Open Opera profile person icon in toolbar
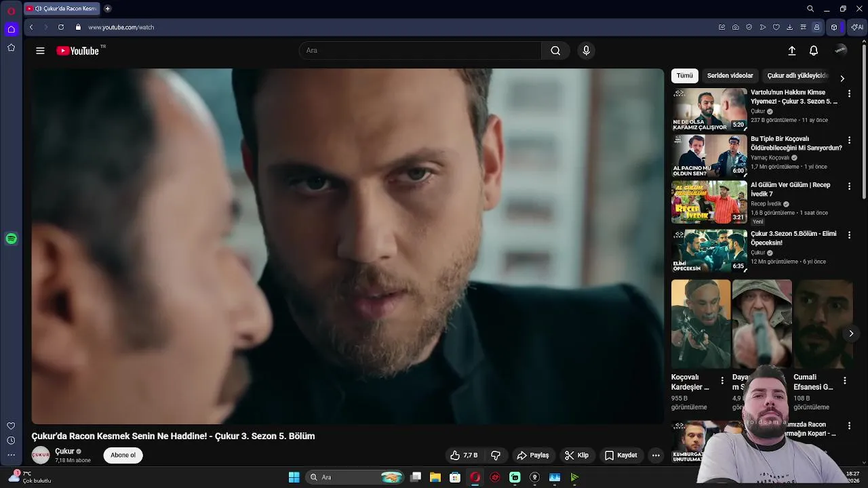 pyautogui.click(x=816, y=27)
